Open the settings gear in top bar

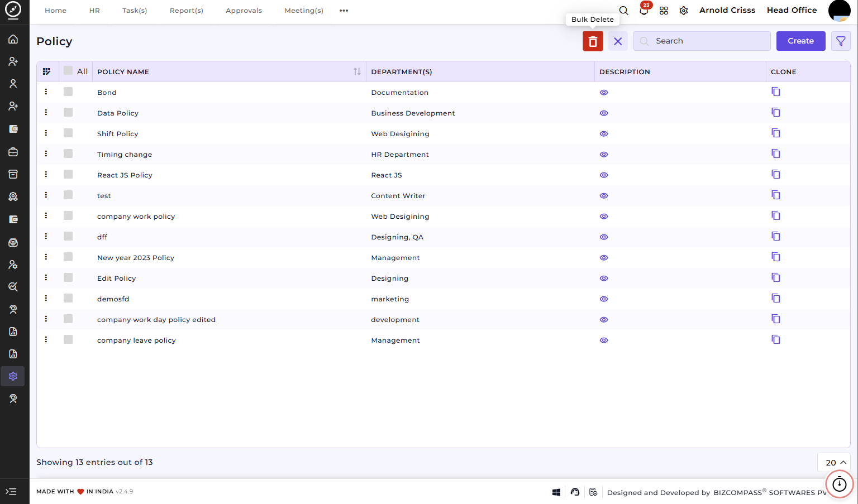coord(684,11)
